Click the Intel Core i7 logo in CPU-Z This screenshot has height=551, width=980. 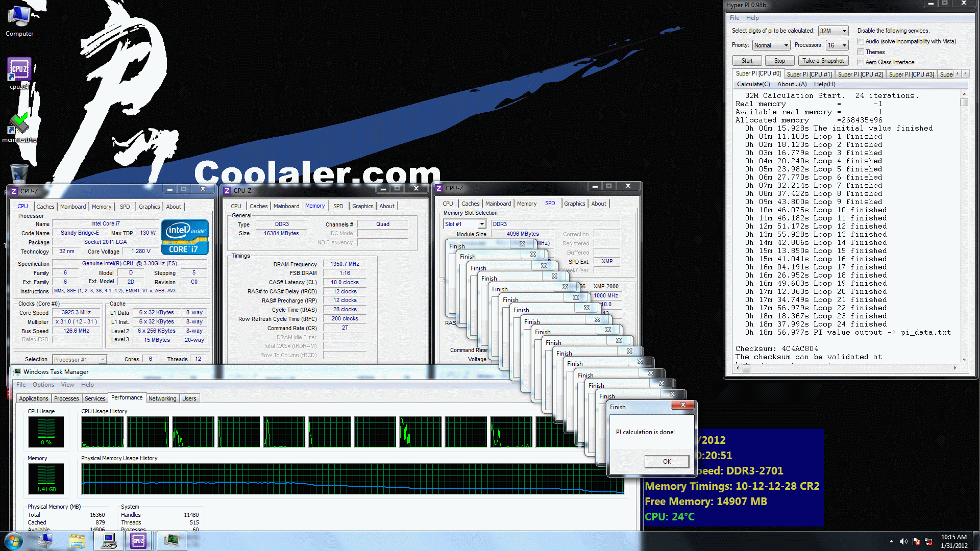(x=185, y=237)
